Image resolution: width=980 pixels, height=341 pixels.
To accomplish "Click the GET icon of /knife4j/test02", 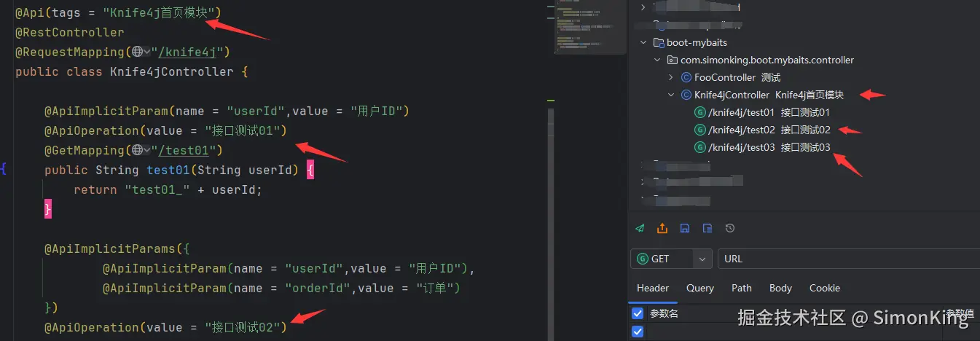I will click(x=700, y=130).
